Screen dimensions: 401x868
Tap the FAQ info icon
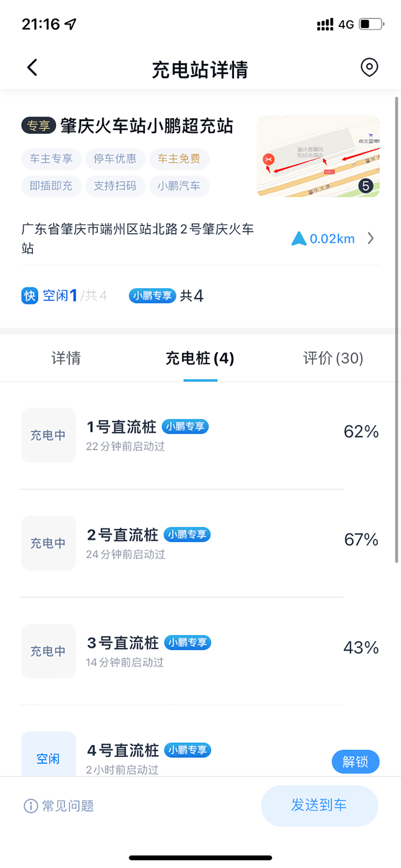(31, 806)
